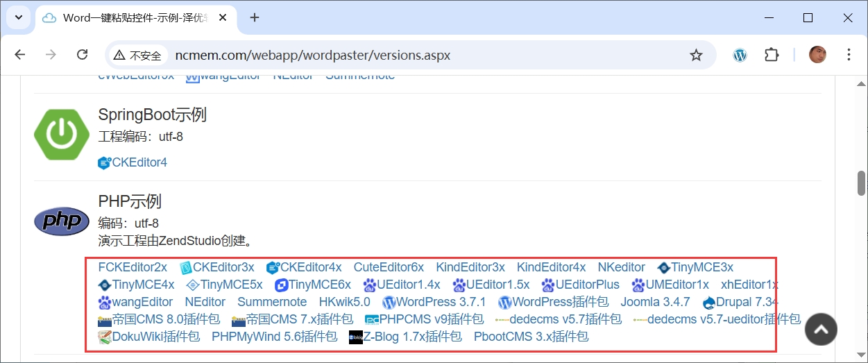Open the Chrome three-dot menu

pos(849,55)
